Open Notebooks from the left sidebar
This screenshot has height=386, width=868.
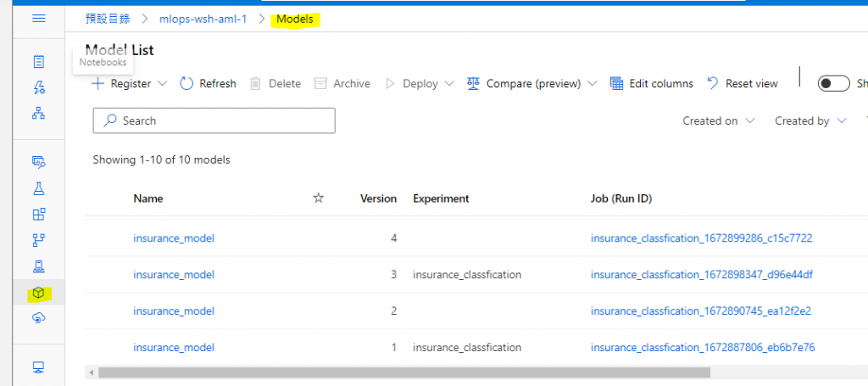[x=38, y=61]
